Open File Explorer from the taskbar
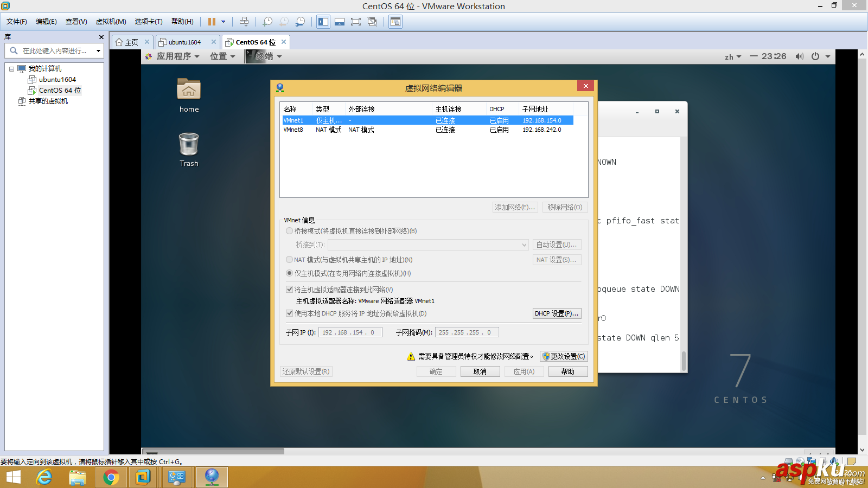This screenshot has height=488, width=868. point(78,477)
